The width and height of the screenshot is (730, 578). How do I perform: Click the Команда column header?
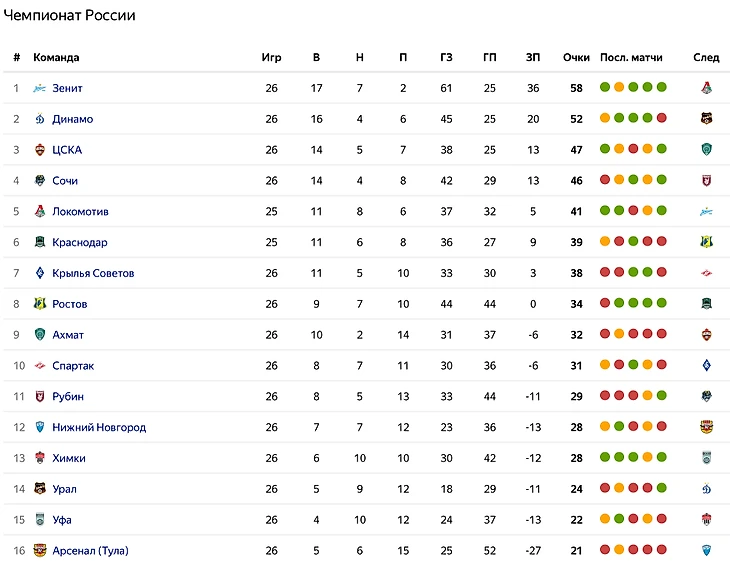tap(56, 57)
